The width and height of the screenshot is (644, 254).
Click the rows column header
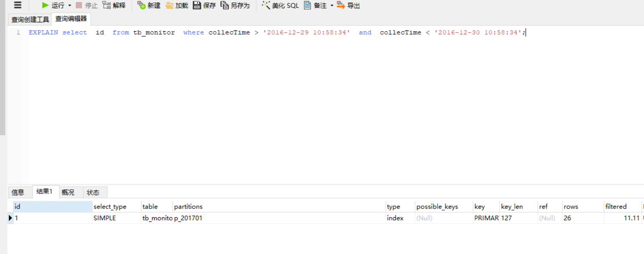tap(583, 206)
